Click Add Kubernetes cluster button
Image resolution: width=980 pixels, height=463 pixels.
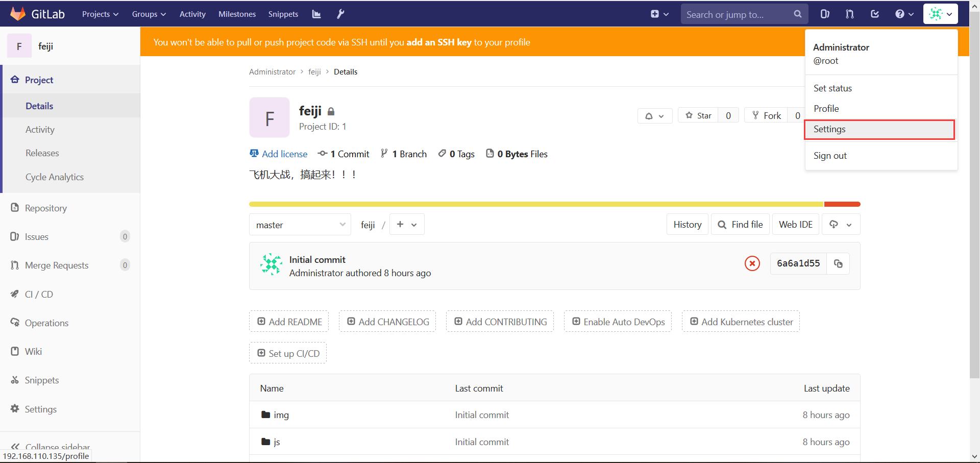click(741, 322)
